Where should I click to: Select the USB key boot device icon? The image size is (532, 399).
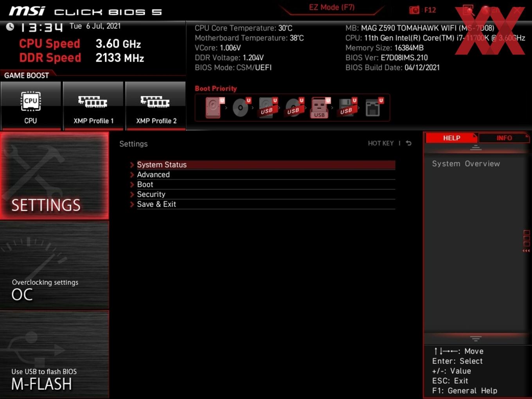320,108
